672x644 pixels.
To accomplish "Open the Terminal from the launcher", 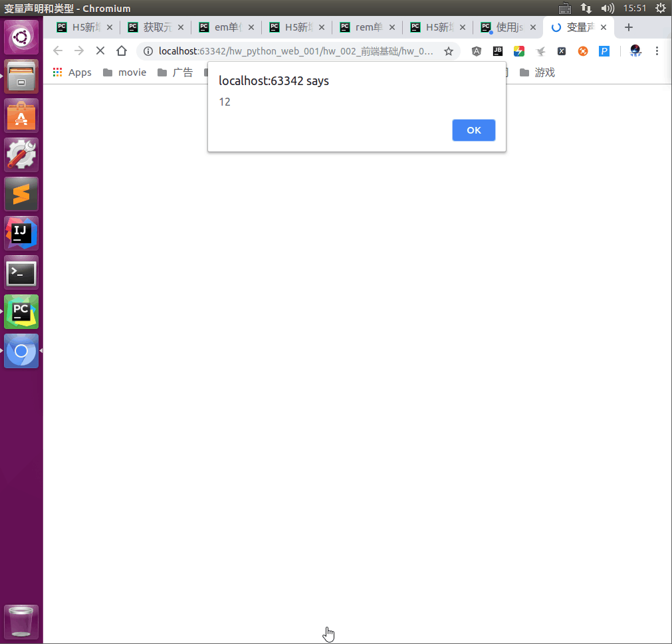I will click(x=21, y=272).
